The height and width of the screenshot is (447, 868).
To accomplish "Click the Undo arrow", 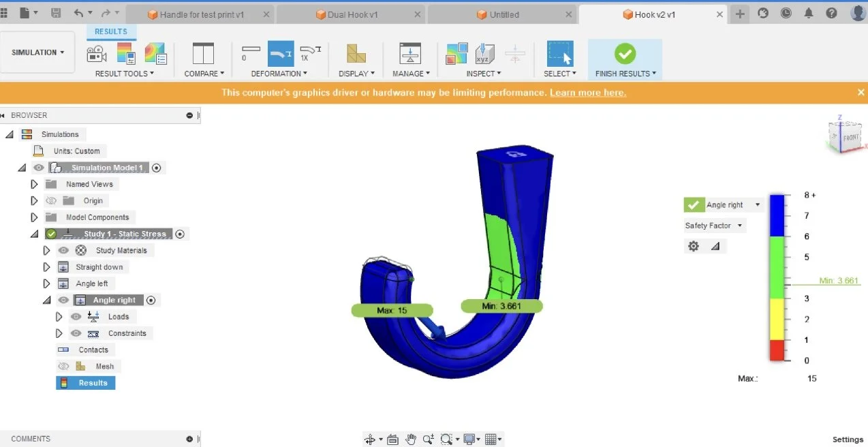I will click(x=78, y=13).
